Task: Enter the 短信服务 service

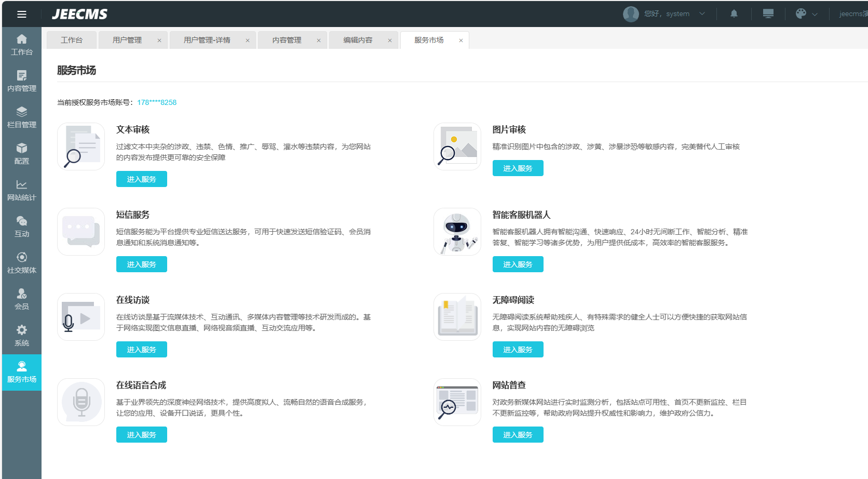Action: [x=142, y=264]
